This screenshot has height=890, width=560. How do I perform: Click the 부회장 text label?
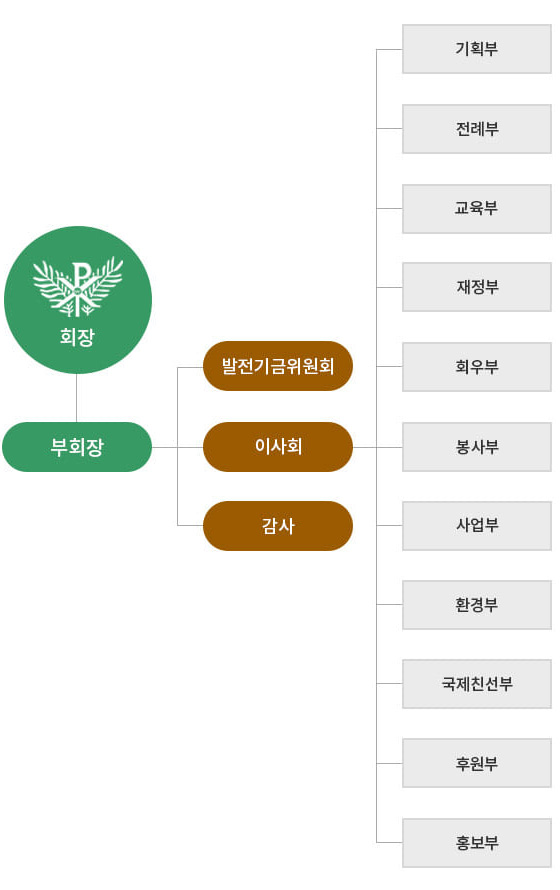pyautogui.click(x=77, y=447)
